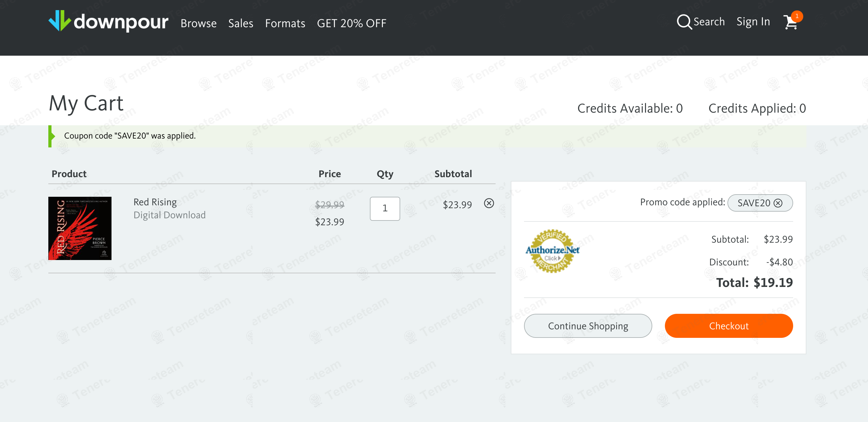Open the Sales menu
The height and width of the screenshot is (422, 868).
tap(241, 23)
